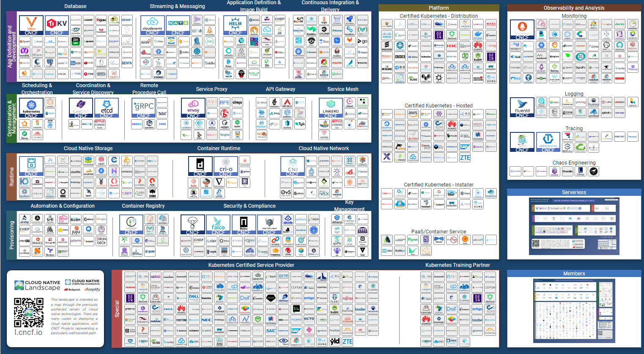
Task: Click the Flynn logo in PaaS section
Action: pos(413,240)
